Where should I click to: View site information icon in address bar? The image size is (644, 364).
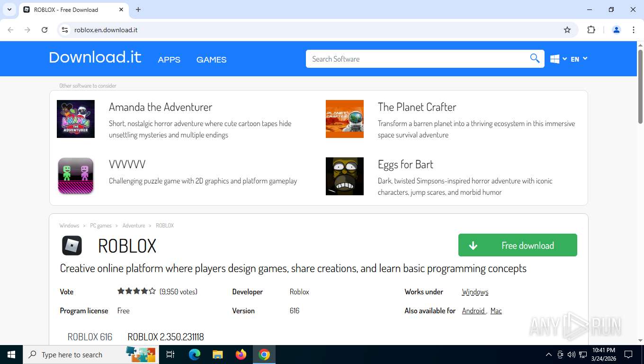tap(65, 30)
